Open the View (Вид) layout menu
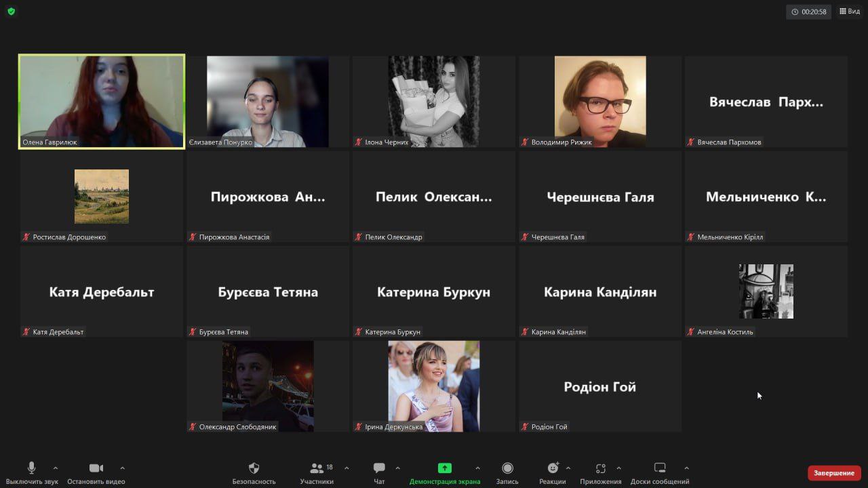The width and height of the screenshot is (868, 488). coord(850,12)
